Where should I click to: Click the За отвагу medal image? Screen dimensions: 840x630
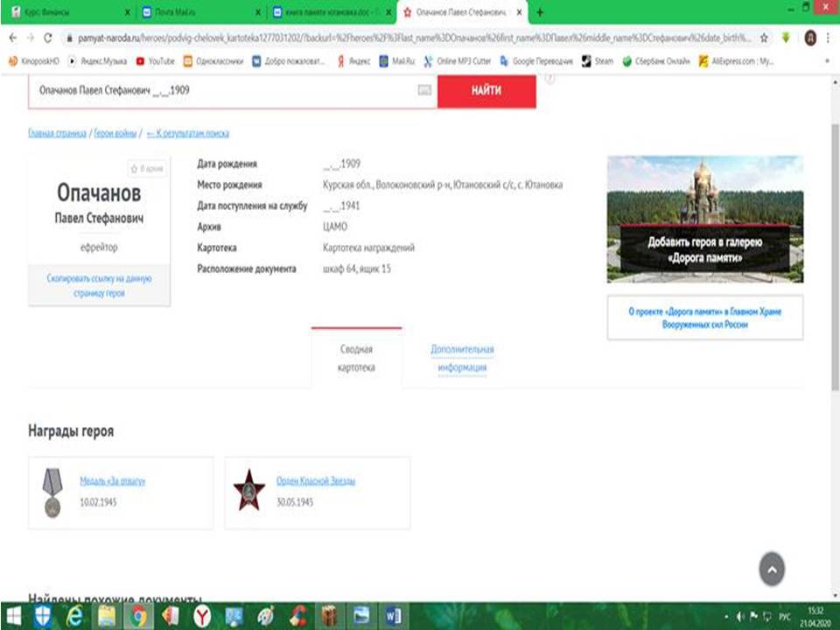click(x=52, y=493)
